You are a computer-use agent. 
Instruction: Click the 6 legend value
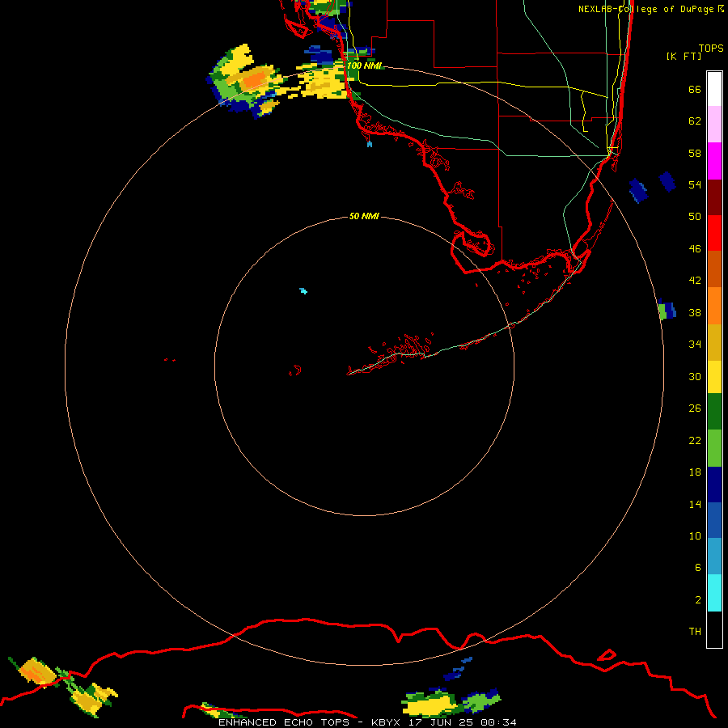[697, 567]
